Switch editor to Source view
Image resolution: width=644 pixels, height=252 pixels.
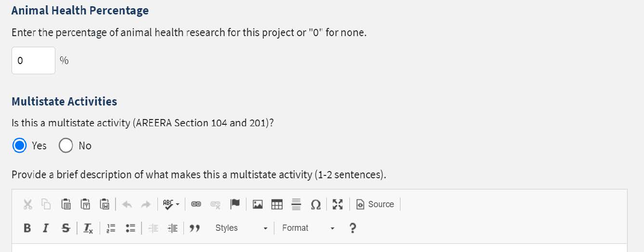[x=375, y=204]
